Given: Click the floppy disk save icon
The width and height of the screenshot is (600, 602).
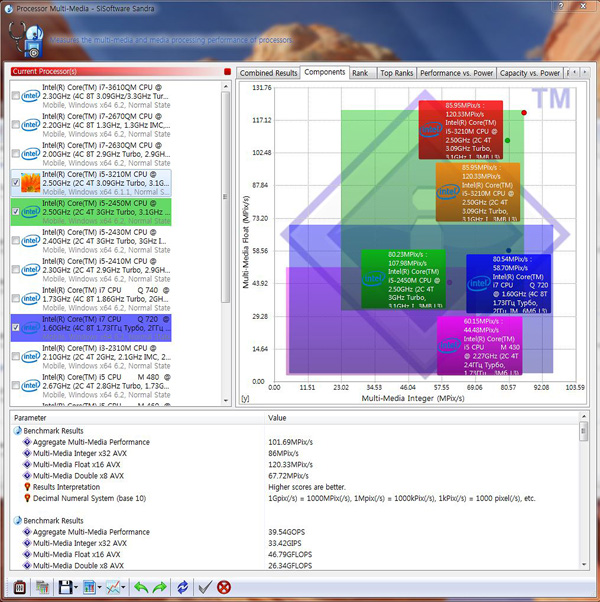Looking at the screenshot, I should [65, 587].
